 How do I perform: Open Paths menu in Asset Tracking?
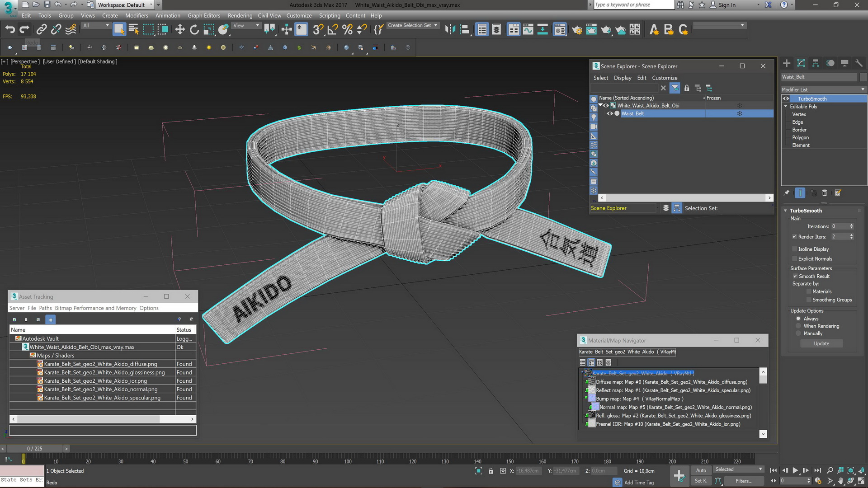45,308
